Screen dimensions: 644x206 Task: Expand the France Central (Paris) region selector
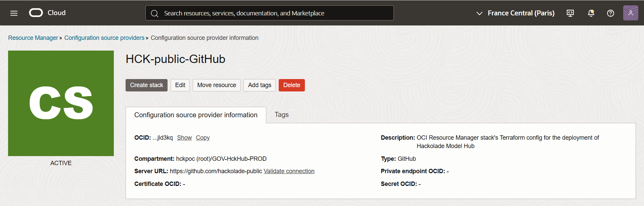click(515, 13)
